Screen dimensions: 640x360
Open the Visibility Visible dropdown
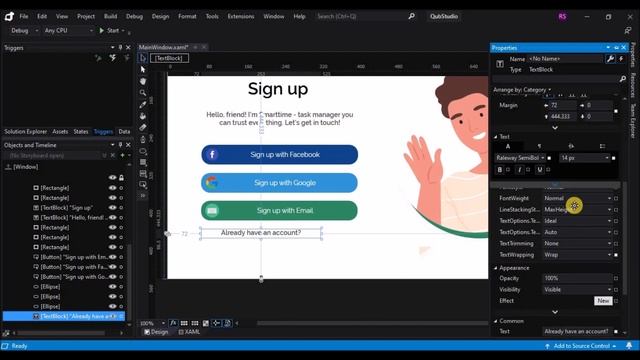click(x=578, y=289)
